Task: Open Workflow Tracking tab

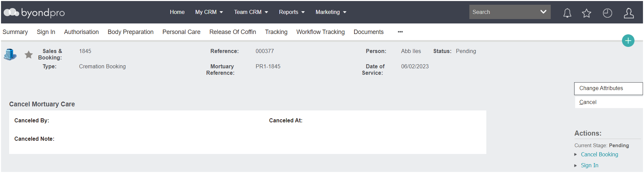Action: pos(320,32)
